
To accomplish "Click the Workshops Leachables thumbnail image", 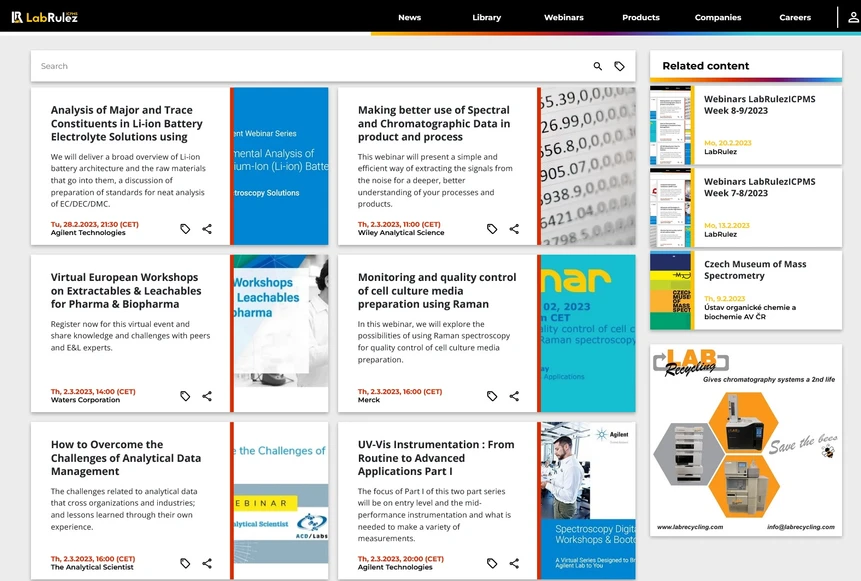I will (281, 333).
